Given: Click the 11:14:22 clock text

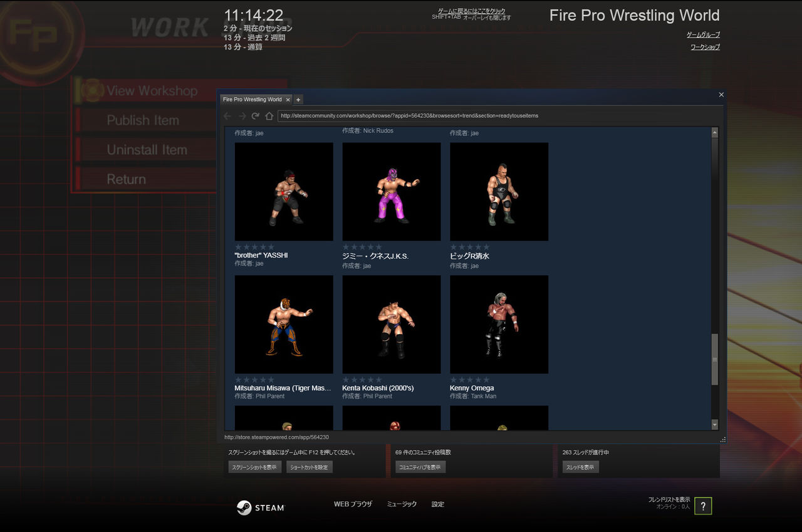Looking at the screenshot, I should (254, 15).
